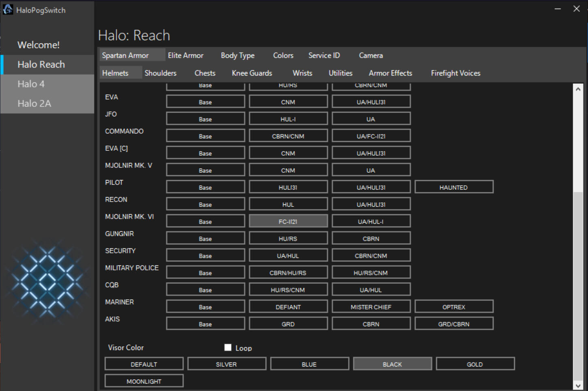Switch to the Elite Armor tab

click(x=186, y=55)
